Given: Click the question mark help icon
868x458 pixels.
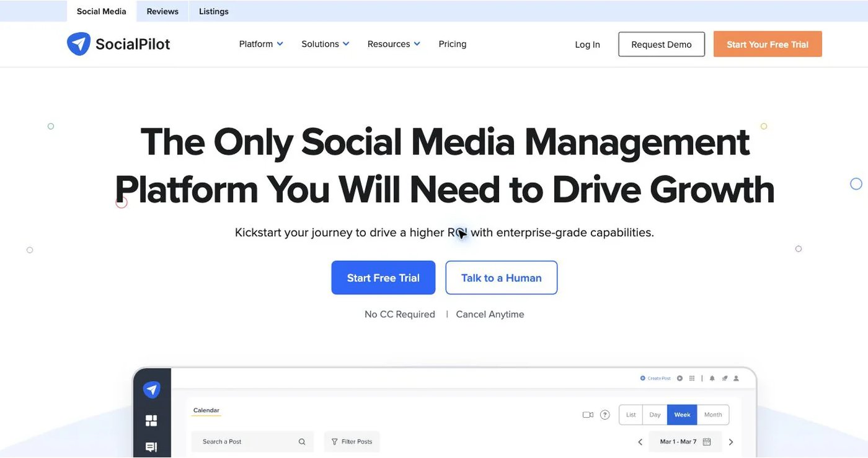Looking at the screenshot, I should 605,415.
